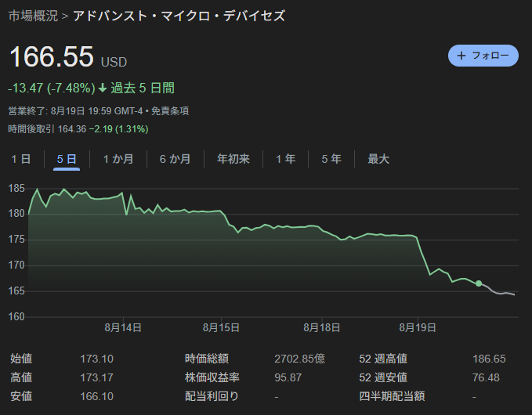Click the down arrow icon beside 過去 5 日間
Viewport: 532px width, 415px height.
(103, 88)
